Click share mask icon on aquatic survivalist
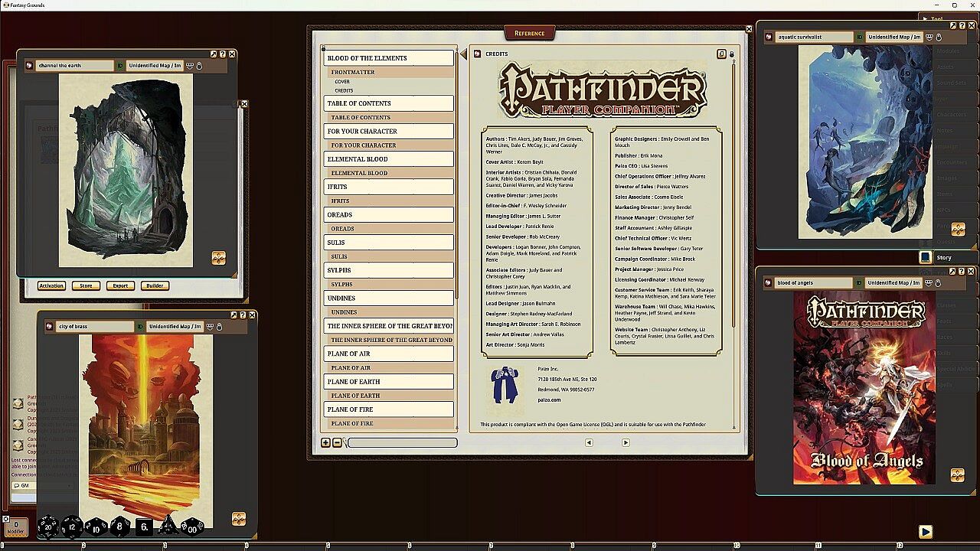Screen dimensions: 980x551 (x=929, y=37)
